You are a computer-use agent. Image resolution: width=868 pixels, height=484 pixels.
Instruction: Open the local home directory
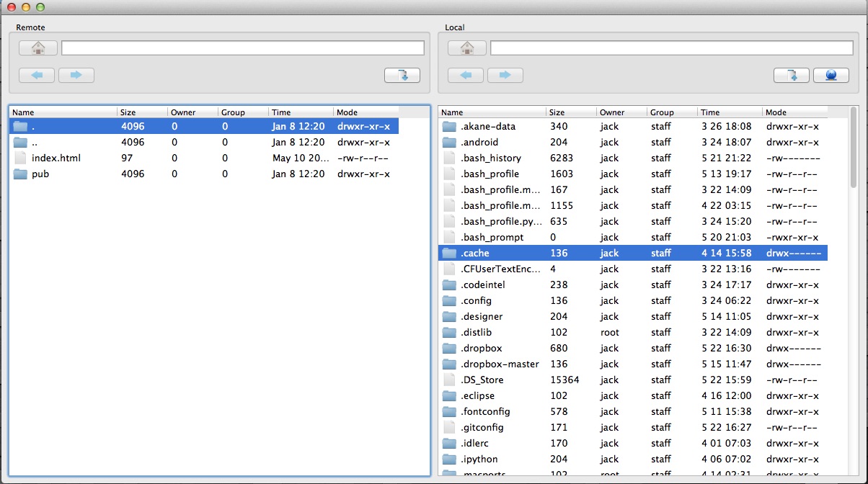coord(466,48)
